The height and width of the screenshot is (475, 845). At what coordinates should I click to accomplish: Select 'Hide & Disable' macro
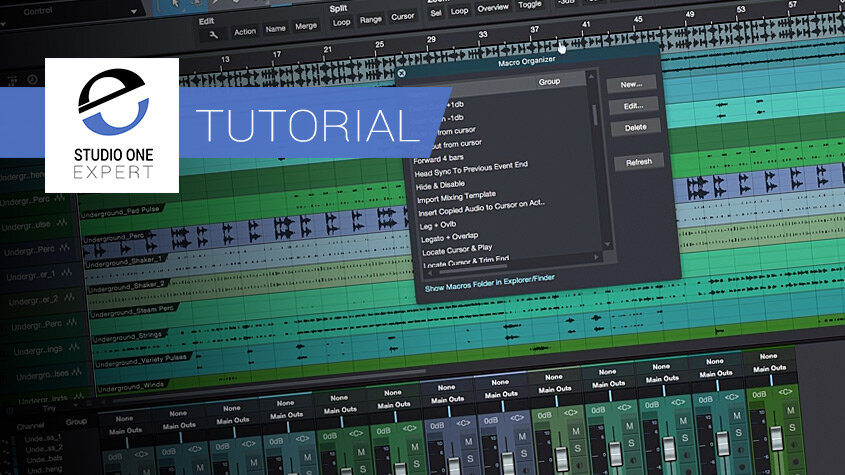pyautogui.click(x=440, y=185)
